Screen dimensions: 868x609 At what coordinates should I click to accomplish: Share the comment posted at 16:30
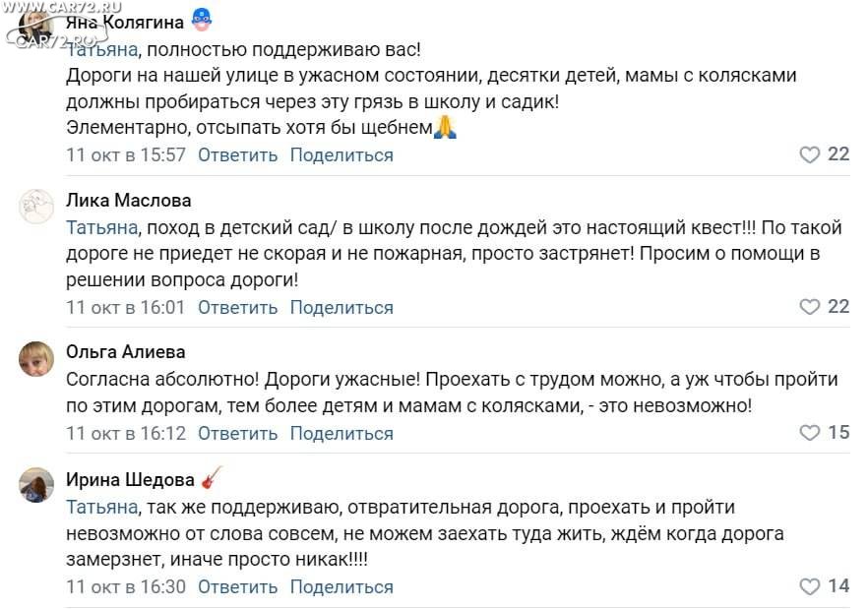(x=341, y=586)
